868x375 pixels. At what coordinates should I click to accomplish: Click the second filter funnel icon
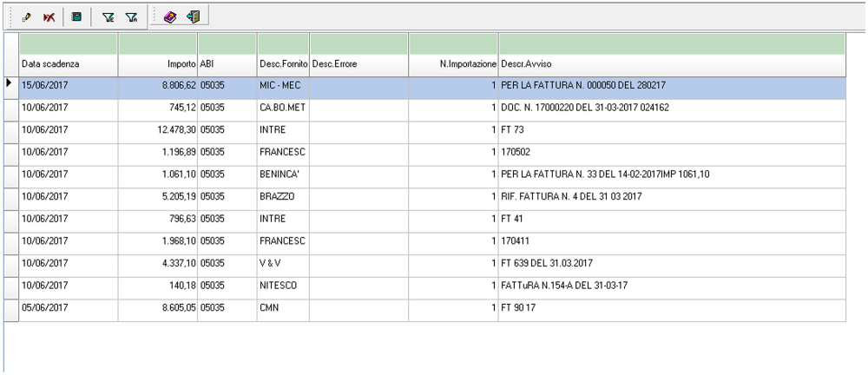pyautogui.click(x=131, y=16)
